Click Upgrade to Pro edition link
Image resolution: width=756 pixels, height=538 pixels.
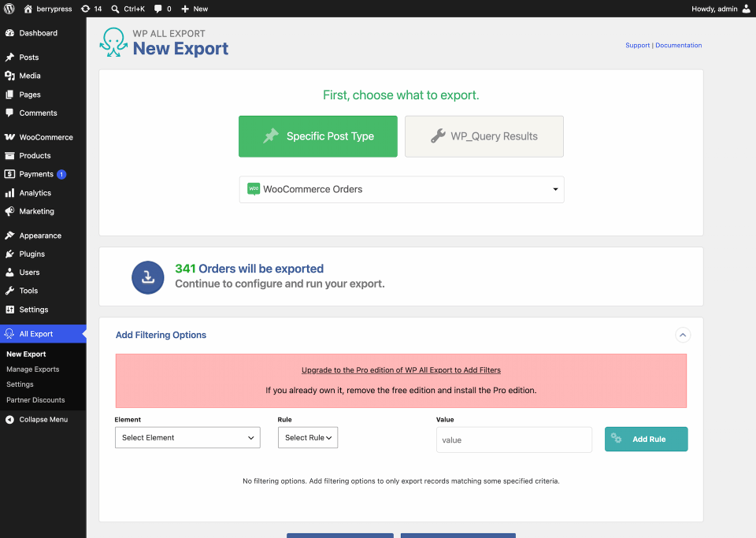click(401, 369)
